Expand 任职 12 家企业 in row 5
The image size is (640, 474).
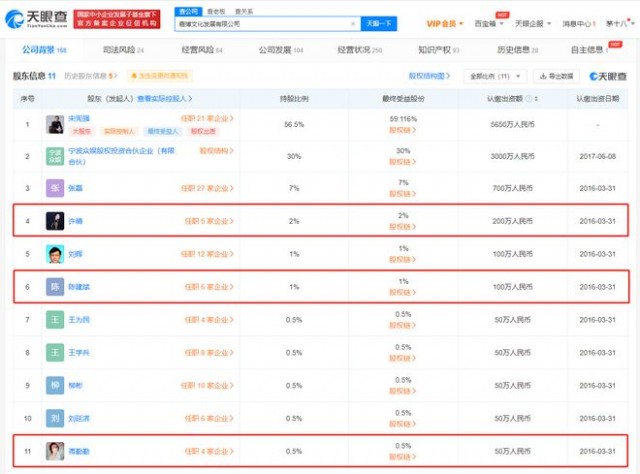(207, 254)
